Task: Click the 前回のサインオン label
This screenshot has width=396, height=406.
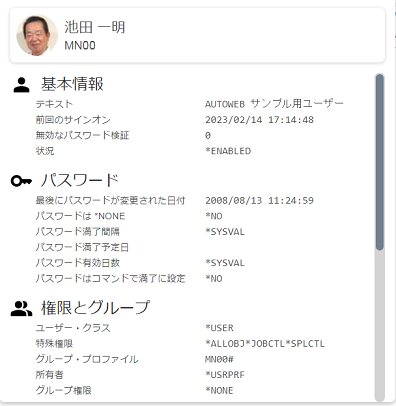Action: pos(73,120)
